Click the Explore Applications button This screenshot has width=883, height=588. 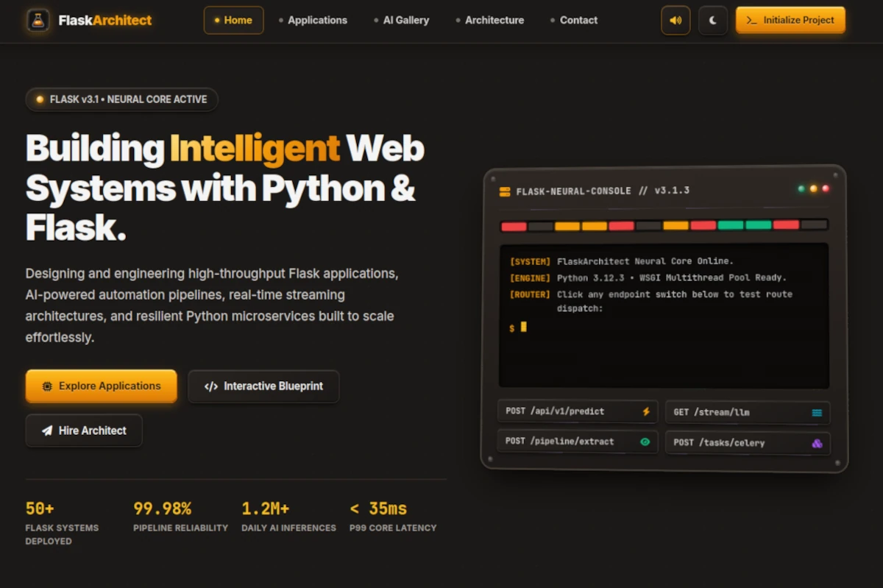(x=102, y=386)
